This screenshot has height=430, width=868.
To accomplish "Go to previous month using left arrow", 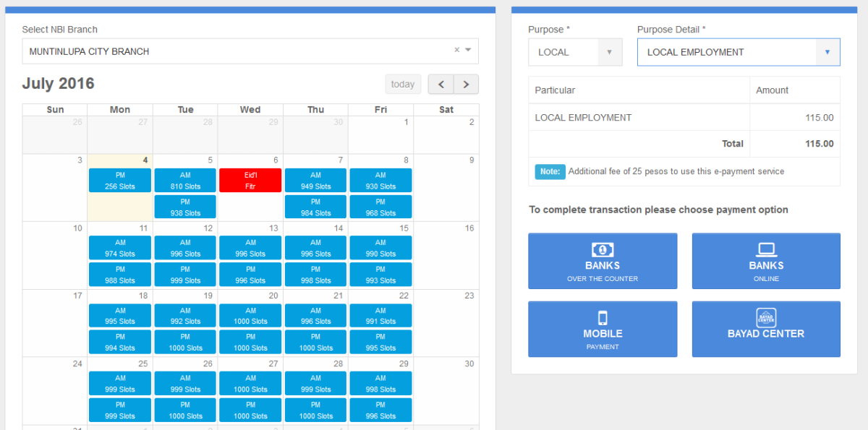I will (x=441, y=84).
